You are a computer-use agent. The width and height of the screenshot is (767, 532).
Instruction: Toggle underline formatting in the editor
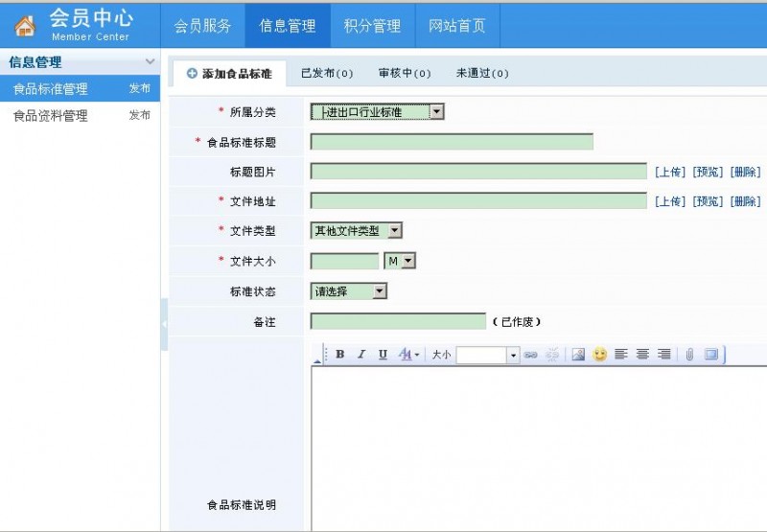[x=383, y=355]
